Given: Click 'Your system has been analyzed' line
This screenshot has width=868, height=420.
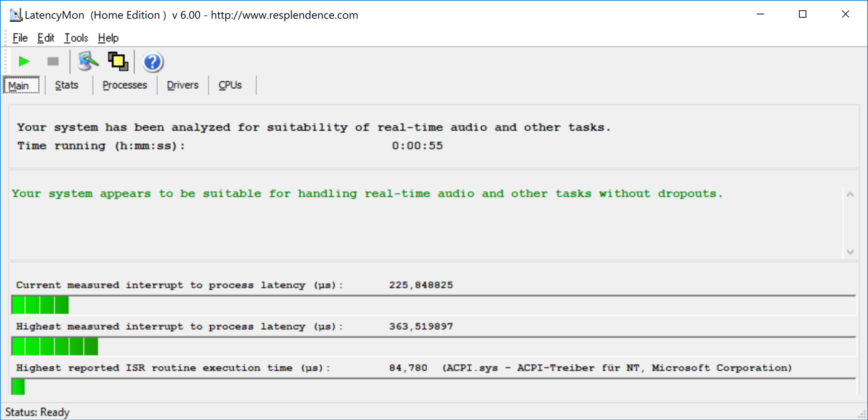Looking at the screenshot, I should click(314, 128).
